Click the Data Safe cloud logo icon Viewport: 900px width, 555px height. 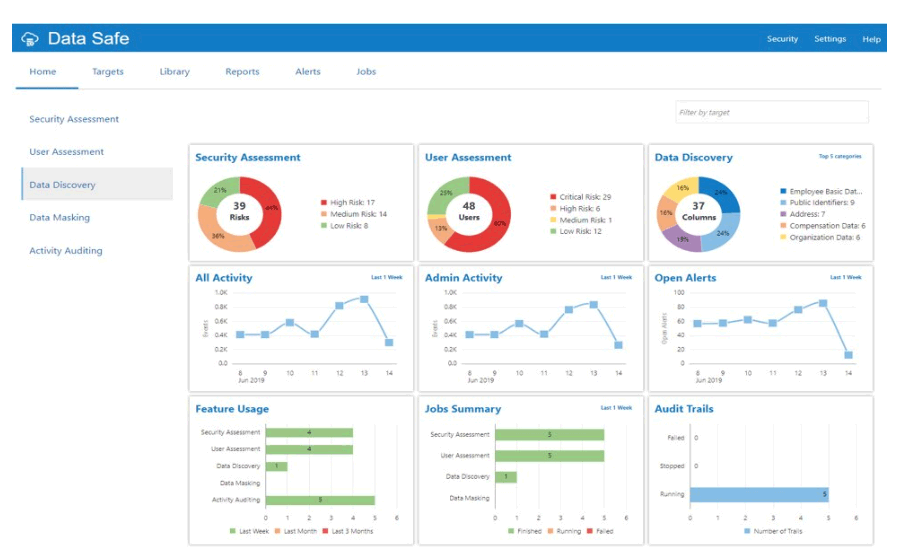[30, 39]
